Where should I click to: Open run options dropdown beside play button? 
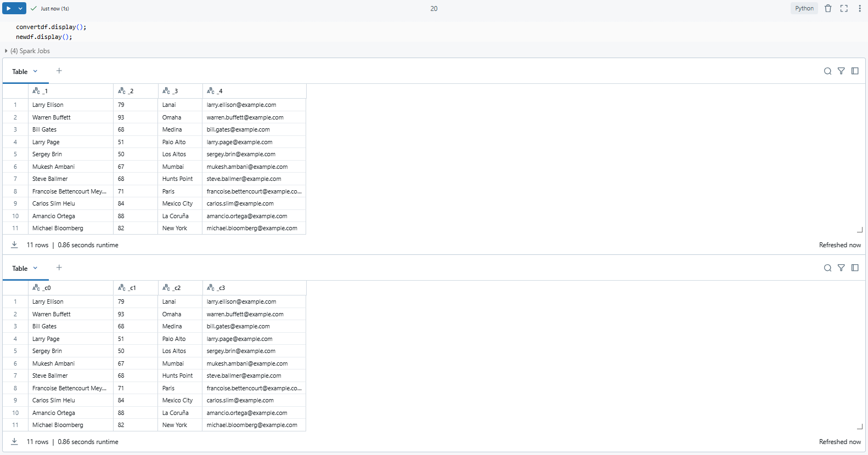[20, 8]
